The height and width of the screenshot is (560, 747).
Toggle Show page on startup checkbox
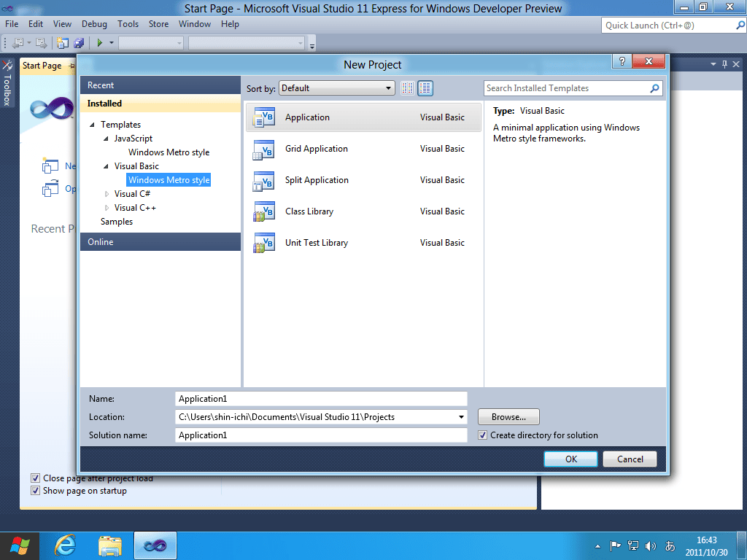[35, 491]
